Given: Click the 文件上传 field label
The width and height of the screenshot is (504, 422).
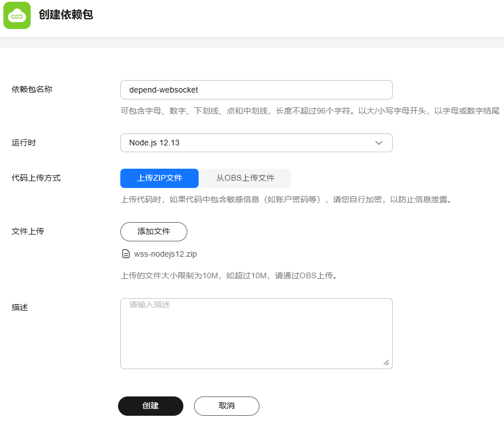Looking at the screenshot, I should (28, 232).
